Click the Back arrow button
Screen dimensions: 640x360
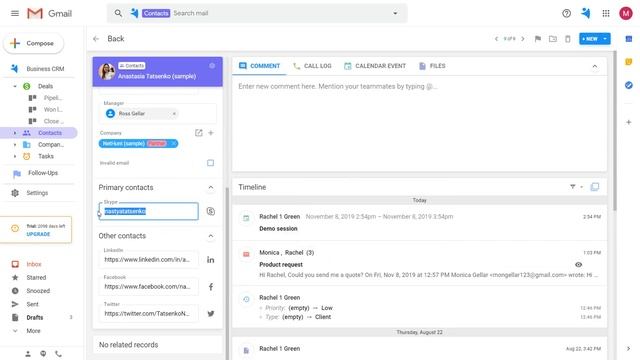click(x=96, y=39)
